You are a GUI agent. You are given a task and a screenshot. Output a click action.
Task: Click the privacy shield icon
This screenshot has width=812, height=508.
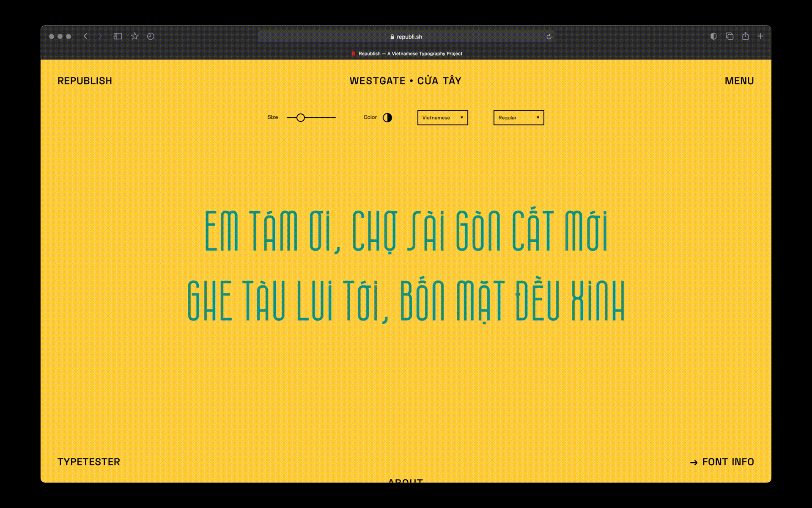point(713,36)
